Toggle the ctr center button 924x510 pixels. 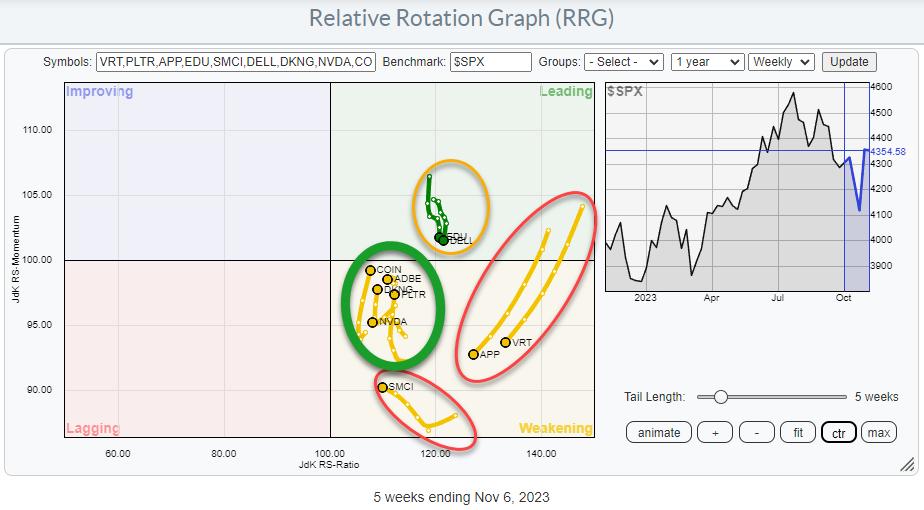pyautogui.click(x=838, y=432)
